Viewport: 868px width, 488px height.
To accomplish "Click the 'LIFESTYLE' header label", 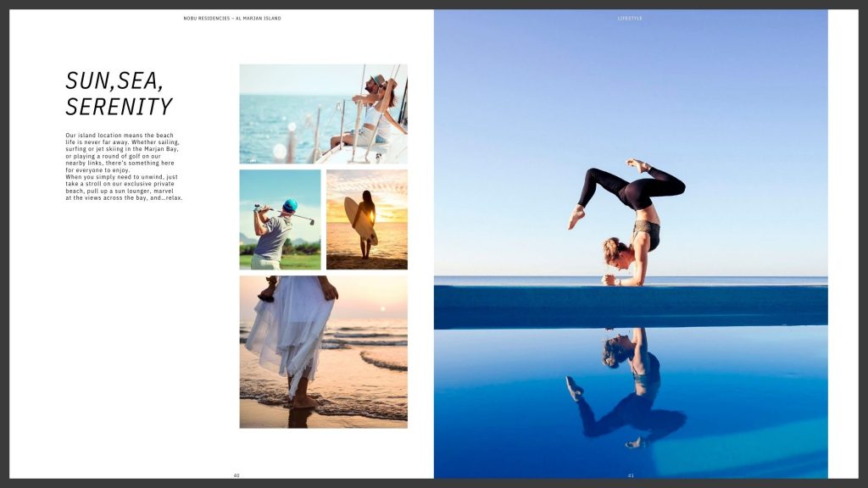I will click(630, 19).
